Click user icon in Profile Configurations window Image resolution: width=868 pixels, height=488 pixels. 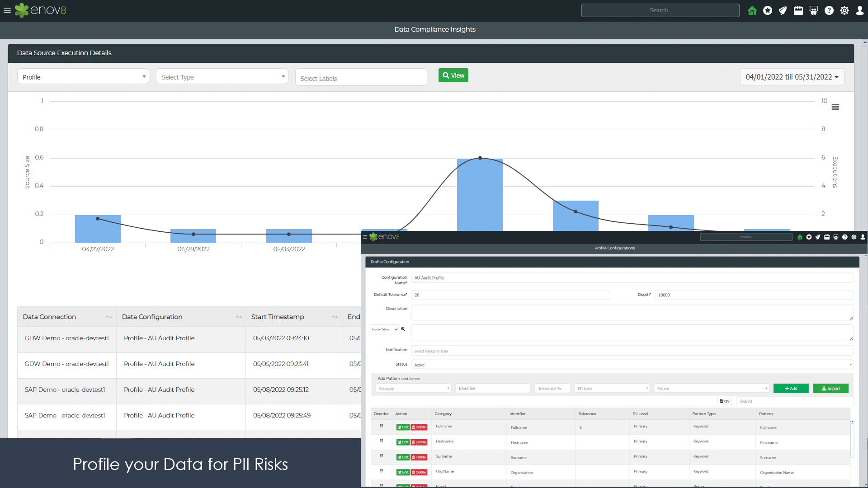(x=863, y=237)
